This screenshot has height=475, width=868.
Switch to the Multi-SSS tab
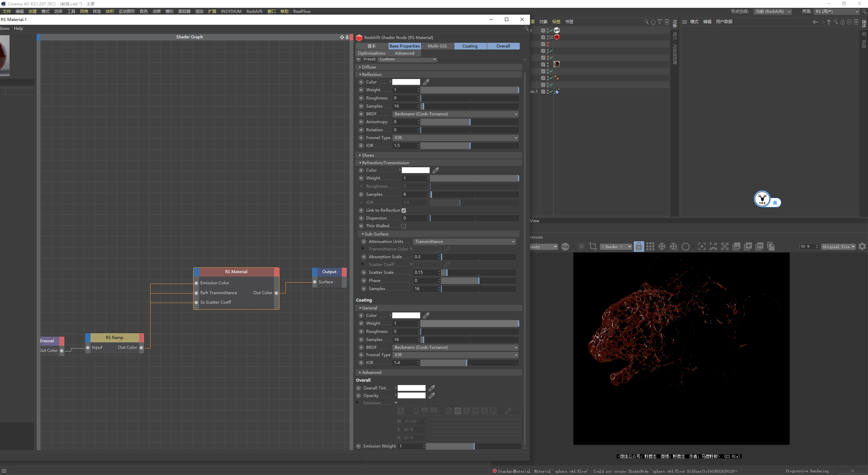coord(437,46)
